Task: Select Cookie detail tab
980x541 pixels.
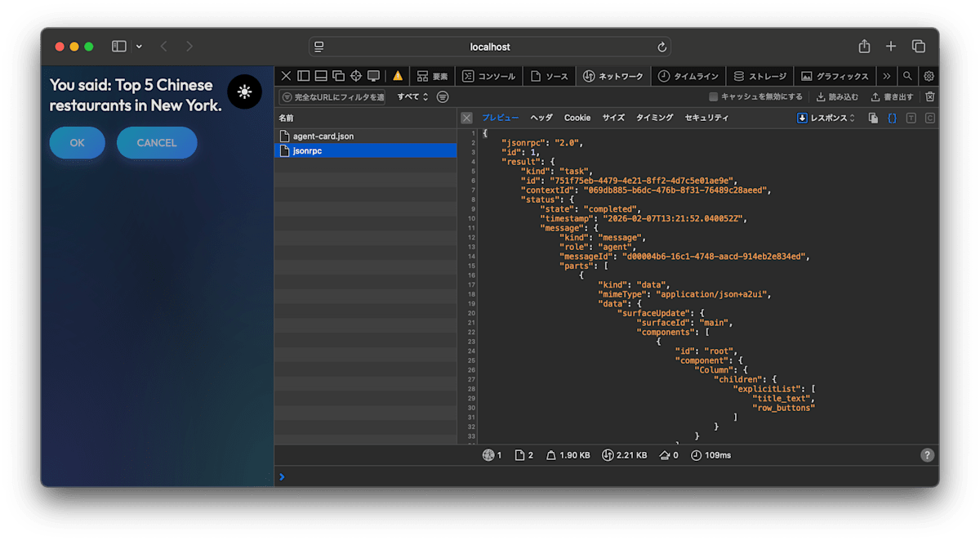Action: click(x=577, y=118)
